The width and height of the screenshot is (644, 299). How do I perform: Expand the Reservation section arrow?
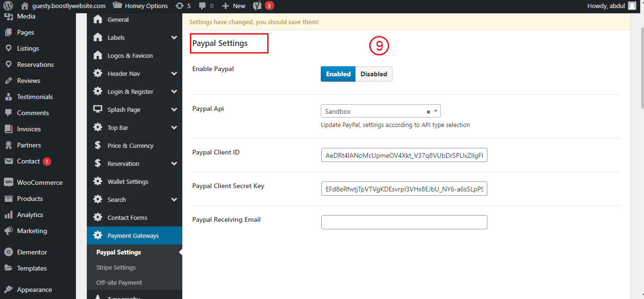(x=174, y=163)
